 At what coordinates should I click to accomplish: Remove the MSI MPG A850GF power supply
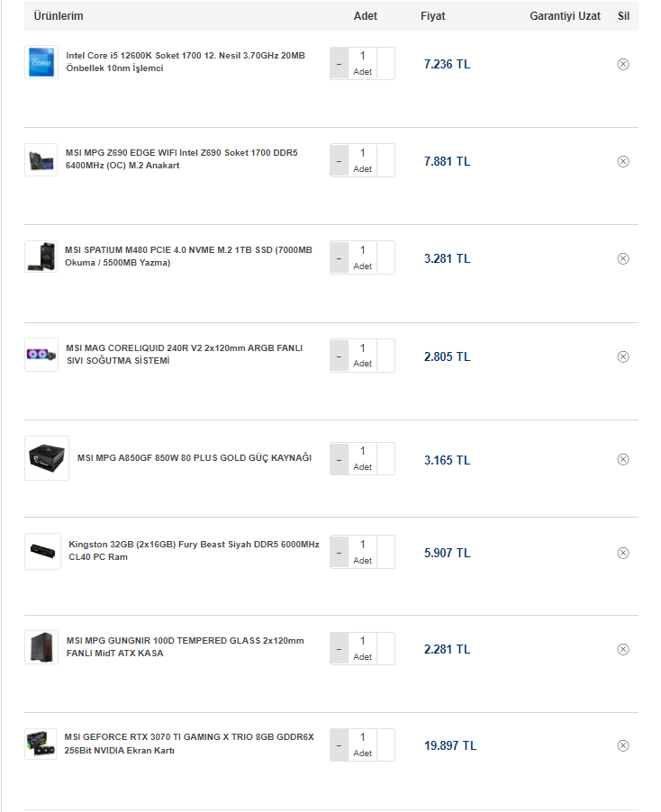(623, 460)
